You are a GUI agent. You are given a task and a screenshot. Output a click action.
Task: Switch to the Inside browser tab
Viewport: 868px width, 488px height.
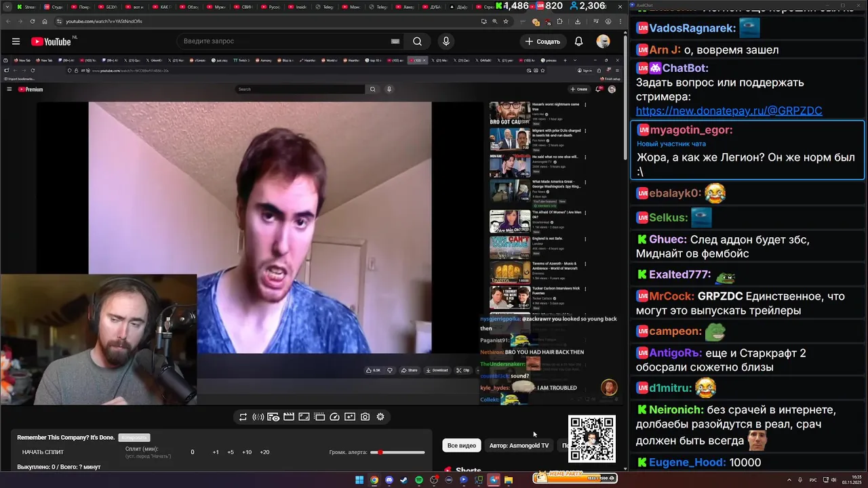pos(298,7)
